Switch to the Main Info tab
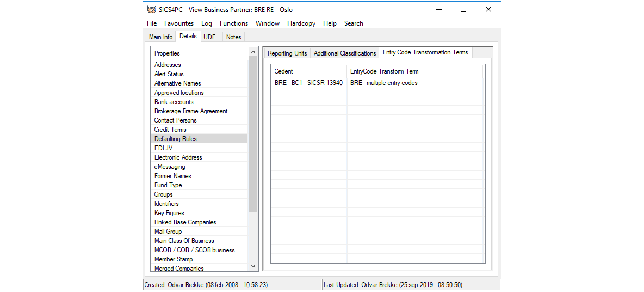The width and height of the screenshot is (644, 292). pos(160,37)
